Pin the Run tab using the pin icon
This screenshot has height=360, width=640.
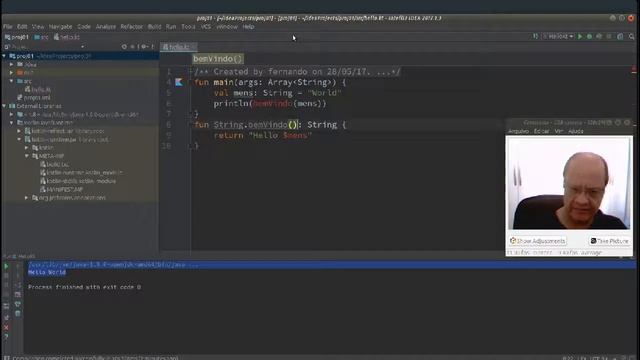(6, 317)
